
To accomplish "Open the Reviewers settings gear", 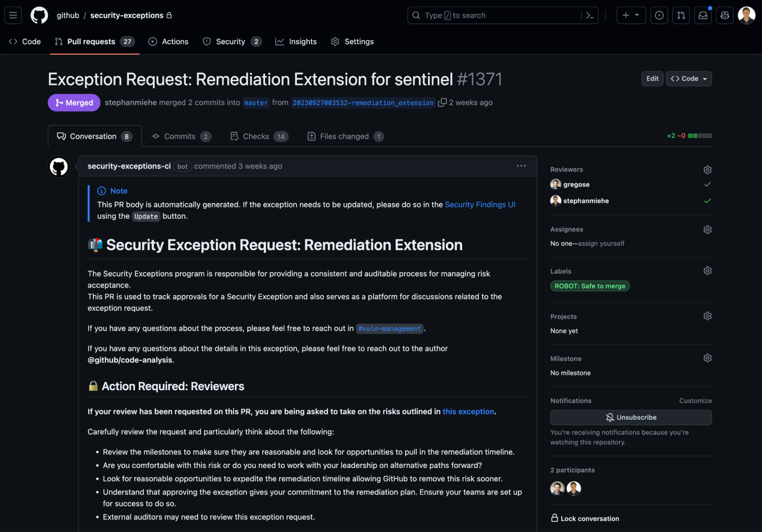I will pos(707,170).
